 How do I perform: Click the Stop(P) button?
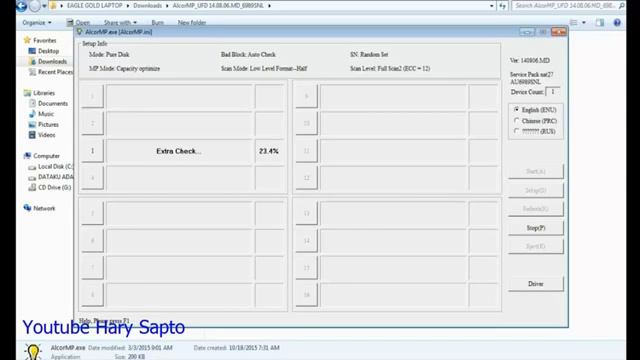tap(536, 228)
